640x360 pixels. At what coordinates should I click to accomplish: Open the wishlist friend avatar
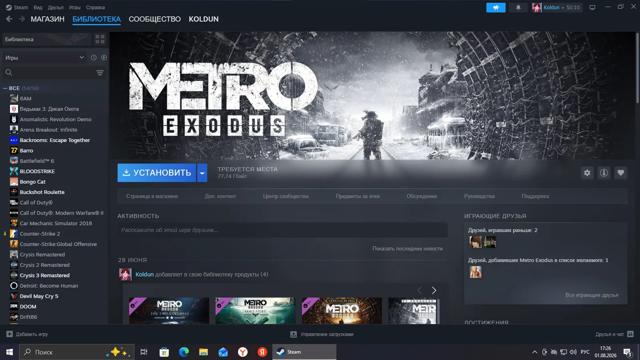(475, 272)
